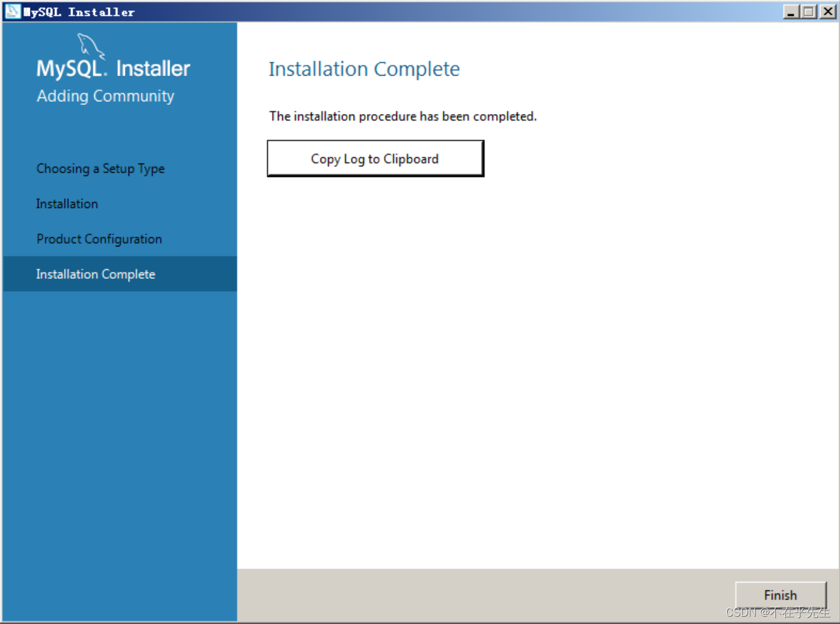Click the MySQL Installer title bar icon

[x=12, y=12]
